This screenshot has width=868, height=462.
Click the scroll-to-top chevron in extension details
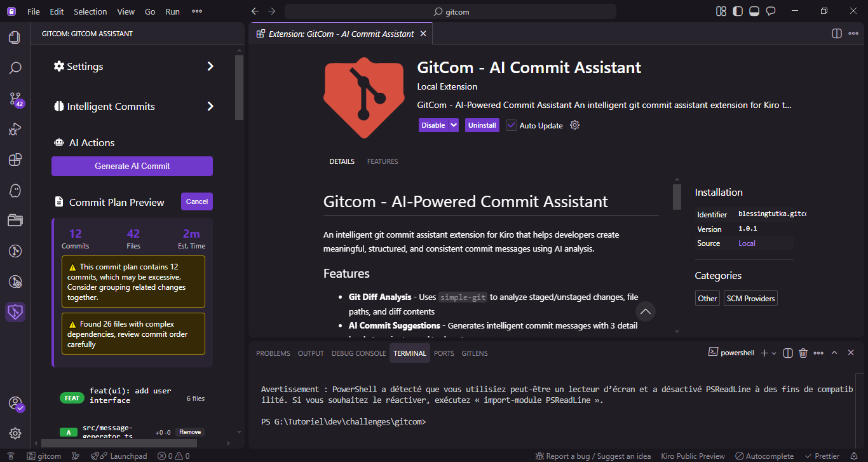(x=646, y=311)
